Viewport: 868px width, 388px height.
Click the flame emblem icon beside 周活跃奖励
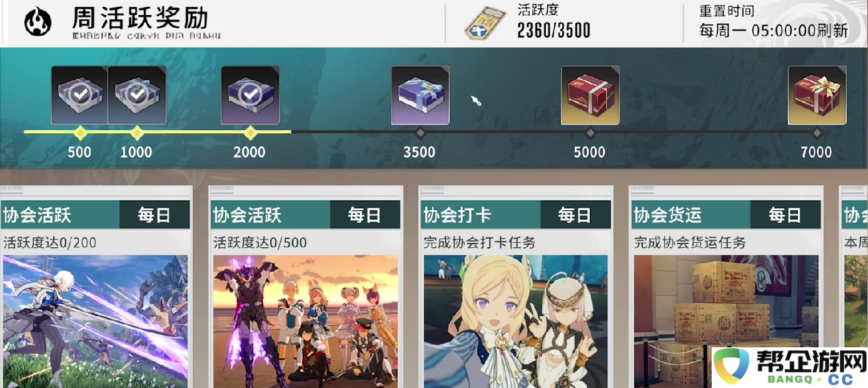38,22
